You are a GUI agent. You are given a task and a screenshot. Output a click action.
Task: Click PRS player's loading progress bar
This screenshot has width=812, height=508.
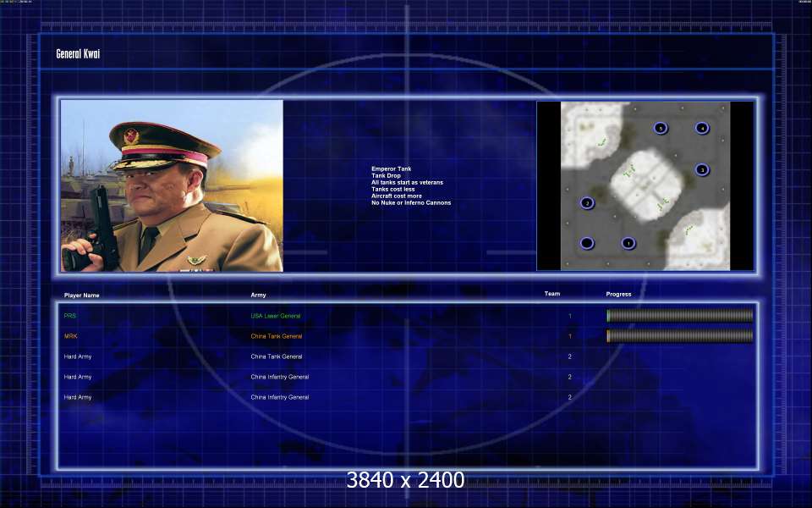(x=680, y=316)
